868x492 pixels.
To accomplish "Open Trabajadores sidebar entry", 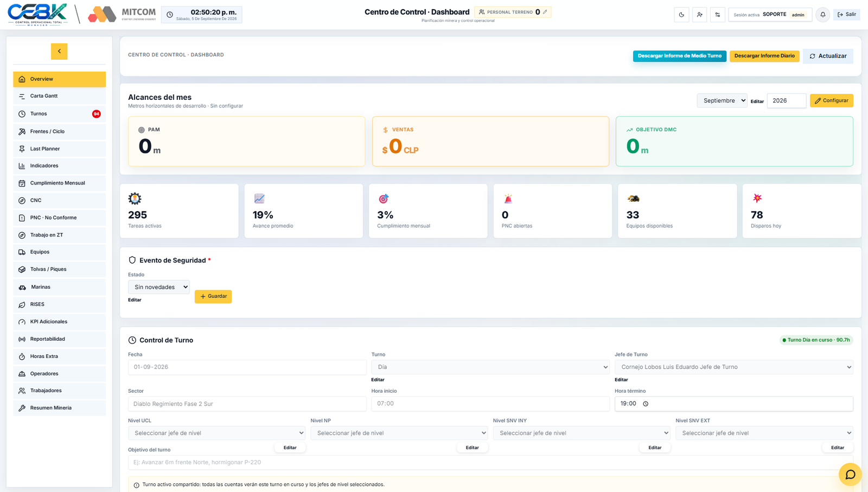I will 59,391.
